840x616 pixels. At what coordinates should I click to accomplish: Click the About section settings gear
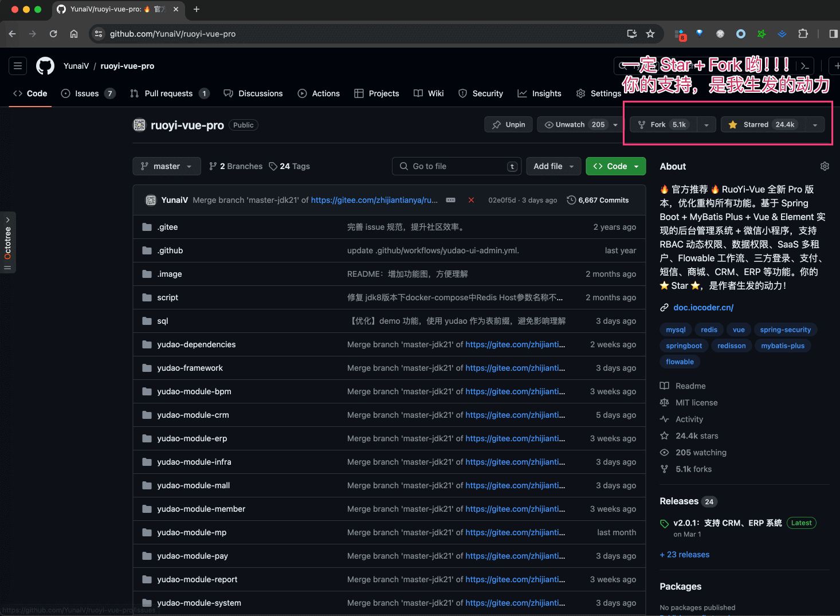pyautogui.click(x=825, y=166)
